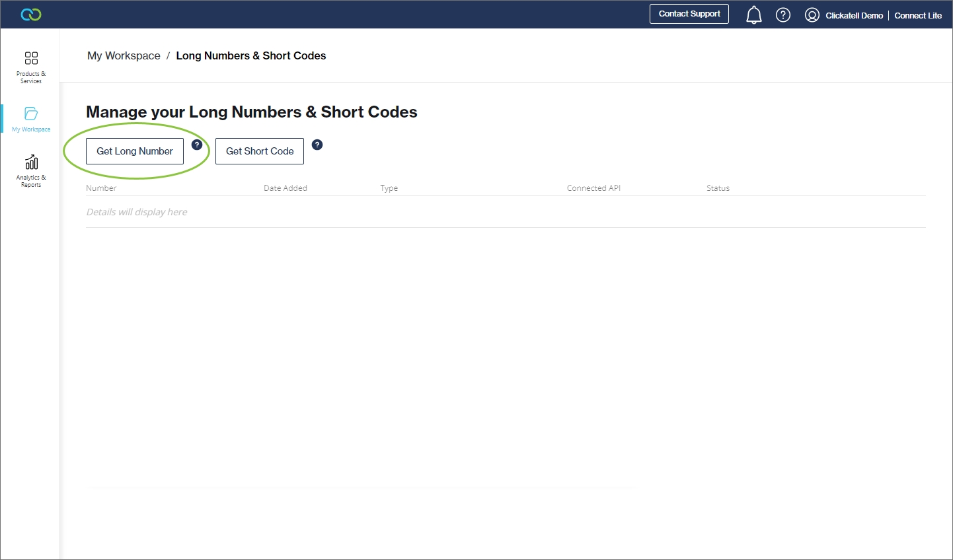Open Analytics & Reports in the sidebar

[x=31, y=171]
